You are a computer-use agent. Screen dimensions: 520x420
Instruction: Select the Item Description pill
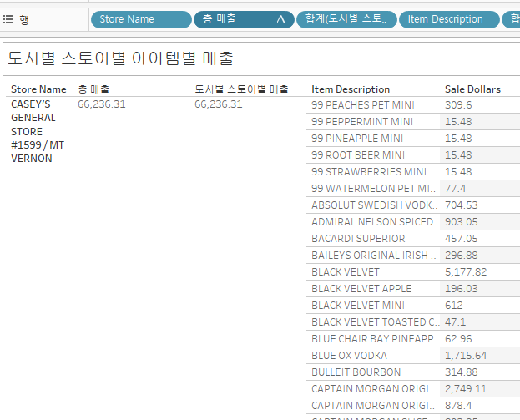[x=449, y=19]
